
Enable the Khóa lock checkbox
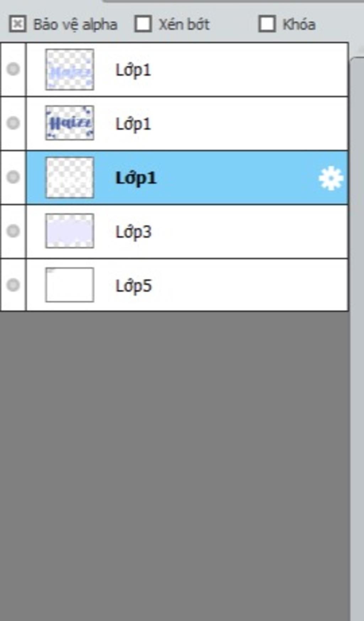[267, 24]
